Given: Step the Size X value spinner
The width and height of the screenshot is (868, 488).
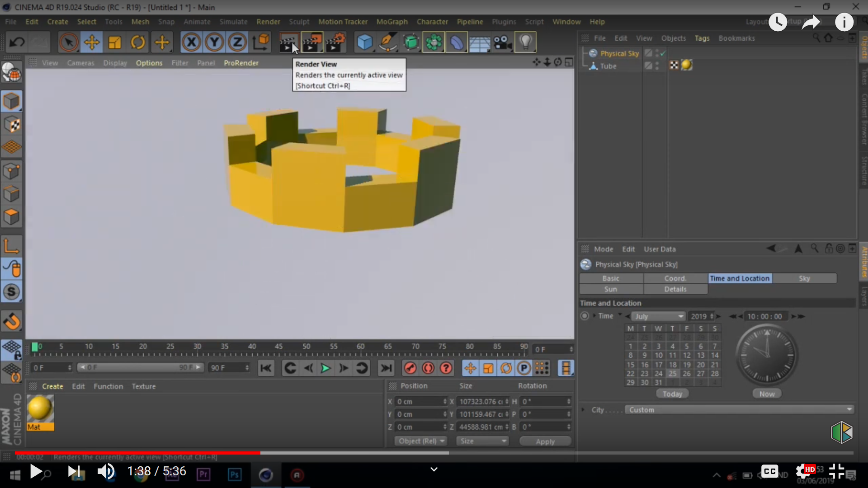Looking at the screenshot, I should [x=507, y=402].
